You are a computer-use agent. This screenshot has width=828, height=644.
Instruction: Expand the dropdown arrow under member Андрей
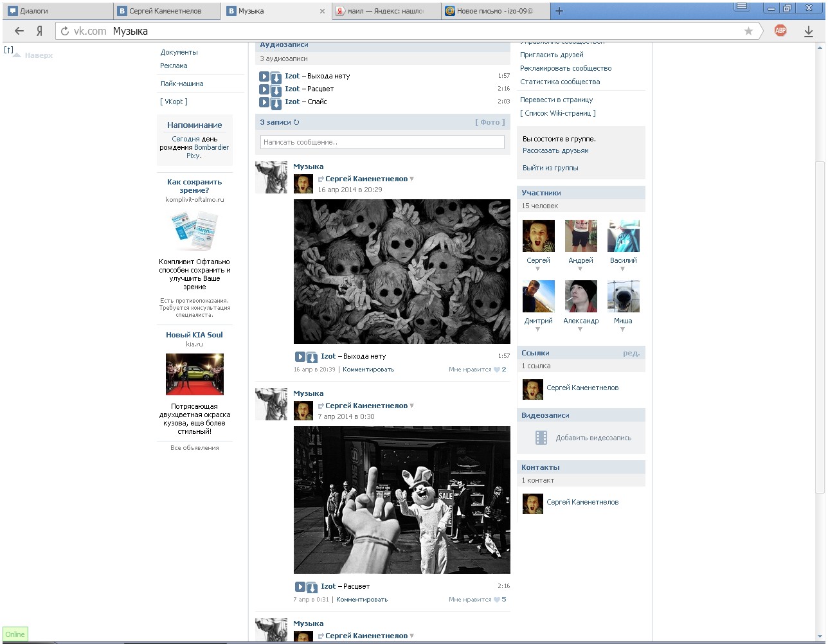(580, 269)
